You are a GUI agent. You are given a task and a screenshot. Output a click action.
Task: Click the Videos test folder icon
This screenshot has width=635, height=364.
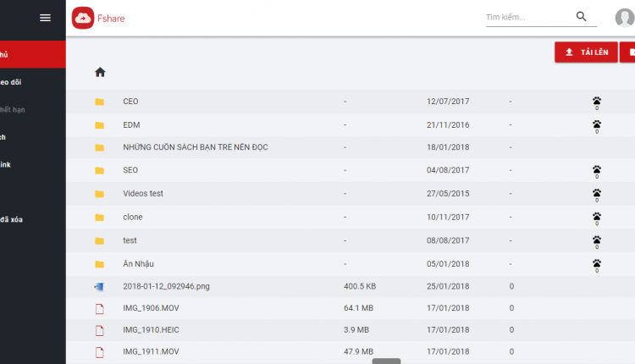100,194
